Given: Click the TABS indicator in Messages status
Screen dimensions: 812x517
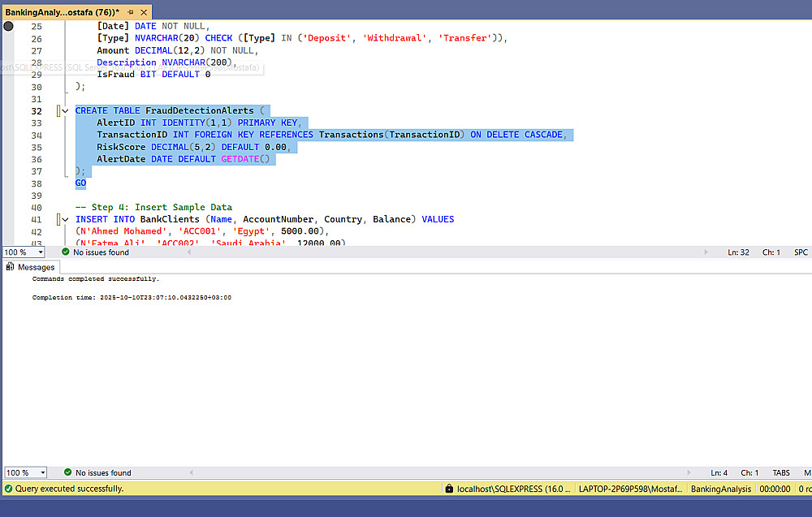Looking at the screenshot, I should pyautogui.click(x=781, y=472).
